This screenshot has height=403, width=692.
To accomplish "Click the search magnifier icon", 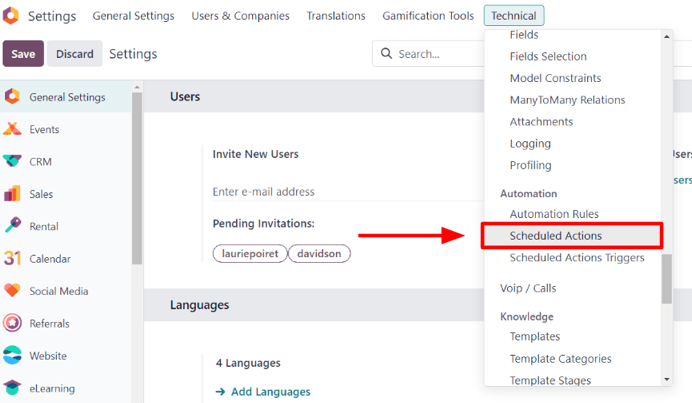I will pos(385,54).
